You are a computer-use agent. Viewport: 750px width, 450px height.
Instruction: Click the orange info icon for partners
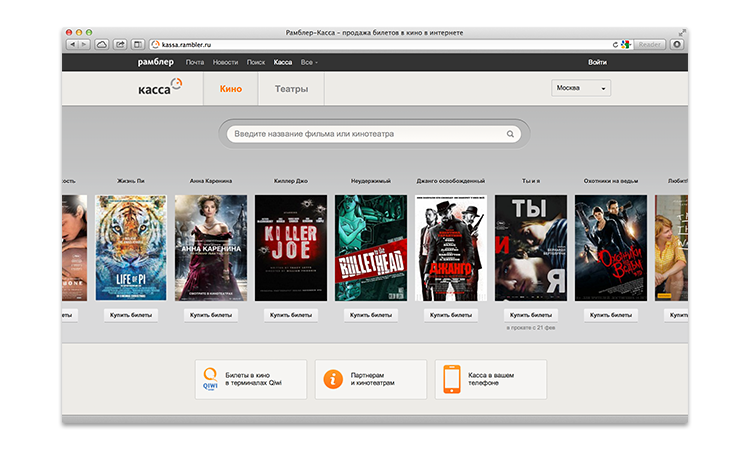point(333,380)
